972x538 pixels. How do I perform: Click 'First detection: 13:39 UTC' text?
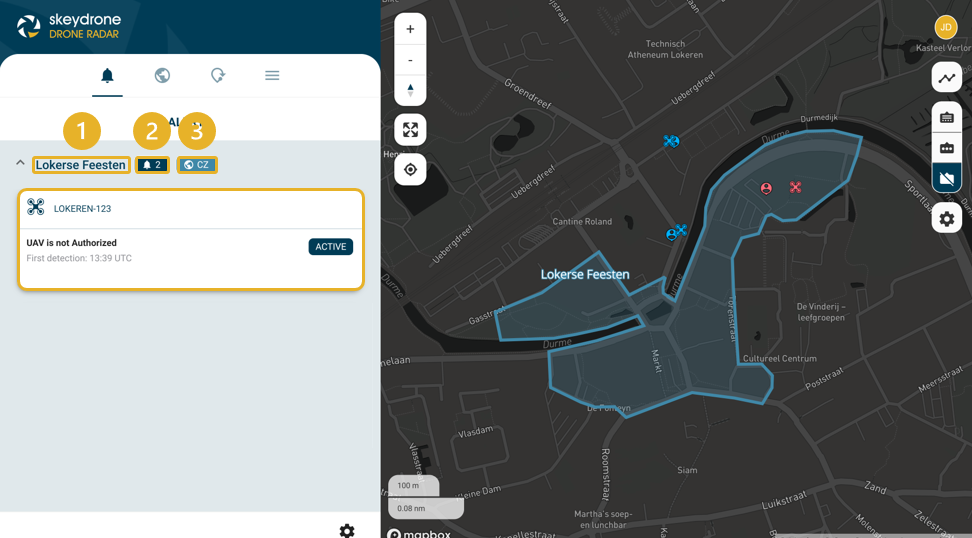[79, 258]
